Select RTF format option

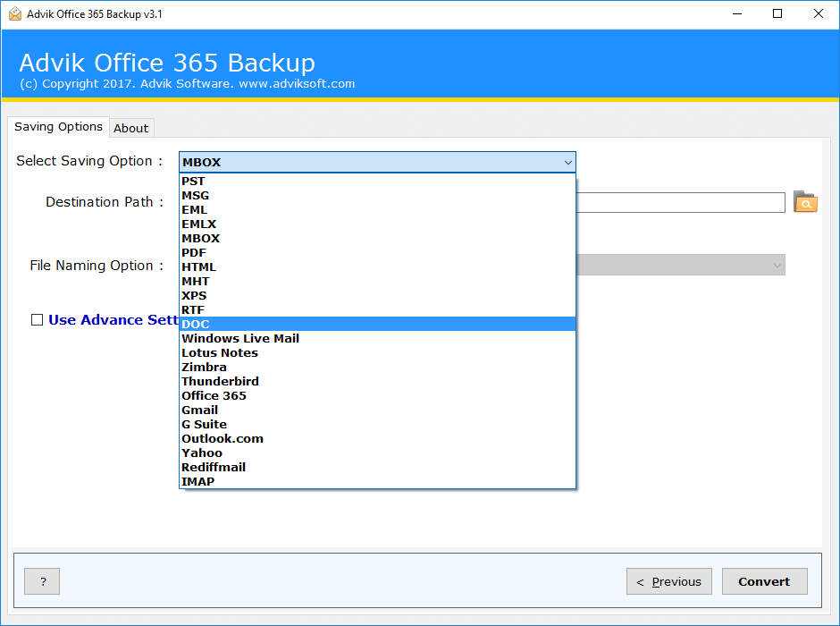377,309
